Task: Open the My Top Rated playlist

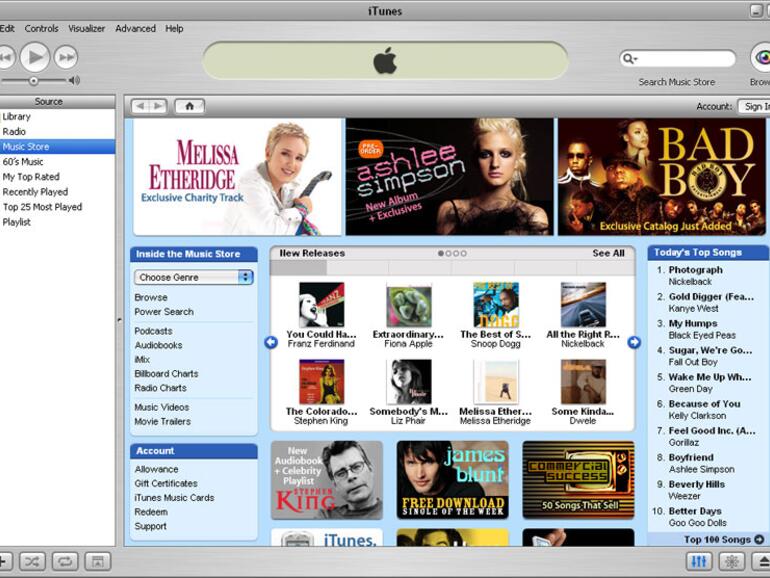Action: (x=57, y=177)
